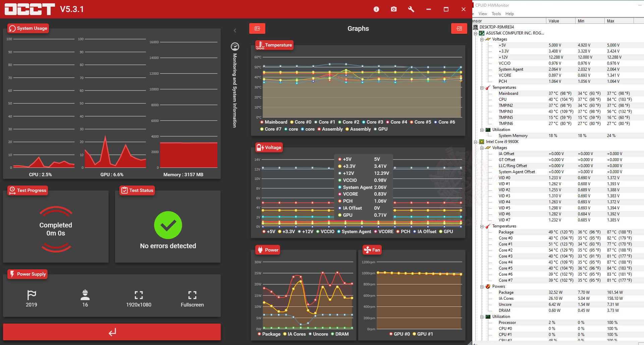Toggle the VCORE series in Voltage legend
The image size is (644, 345).
383,231
